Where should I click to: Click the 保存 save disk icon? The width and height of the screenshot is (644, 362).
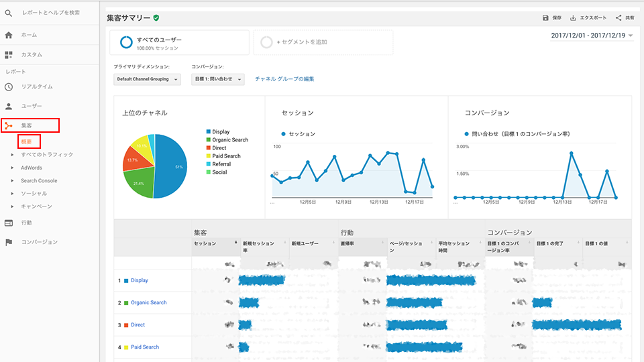545,17
